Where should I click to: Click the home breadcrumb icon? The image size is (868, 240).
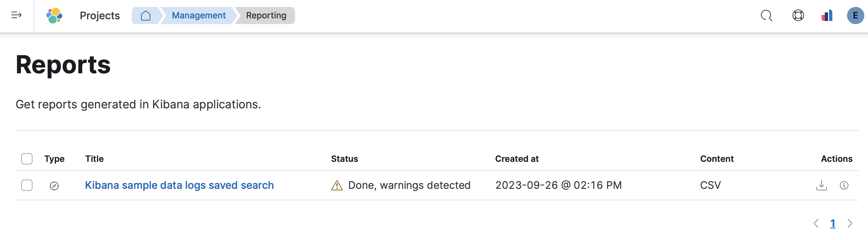146,16
